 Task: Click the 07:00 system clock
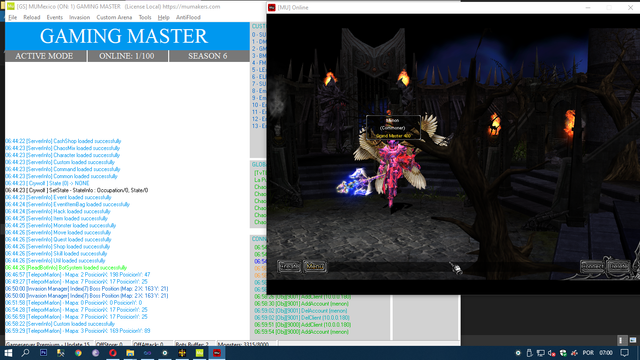606,353
